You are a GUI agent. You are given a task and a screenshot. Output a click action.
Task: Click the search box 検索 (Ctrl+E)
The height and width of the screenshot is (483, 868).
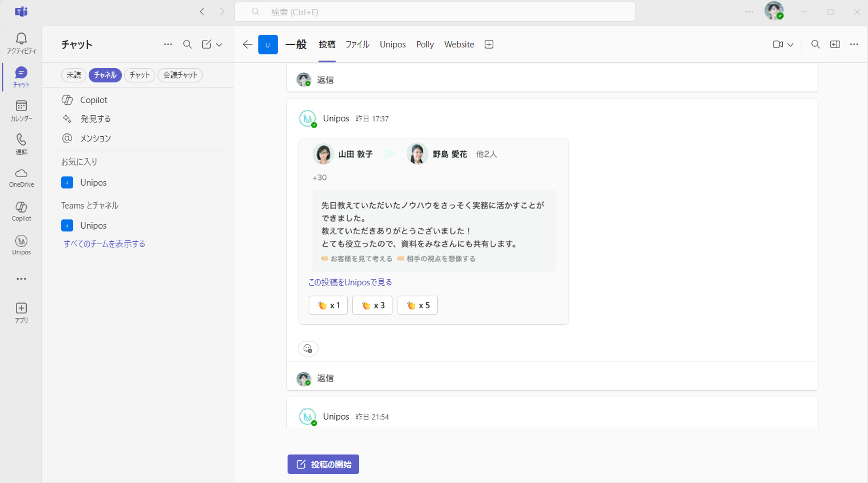[435, 12]
